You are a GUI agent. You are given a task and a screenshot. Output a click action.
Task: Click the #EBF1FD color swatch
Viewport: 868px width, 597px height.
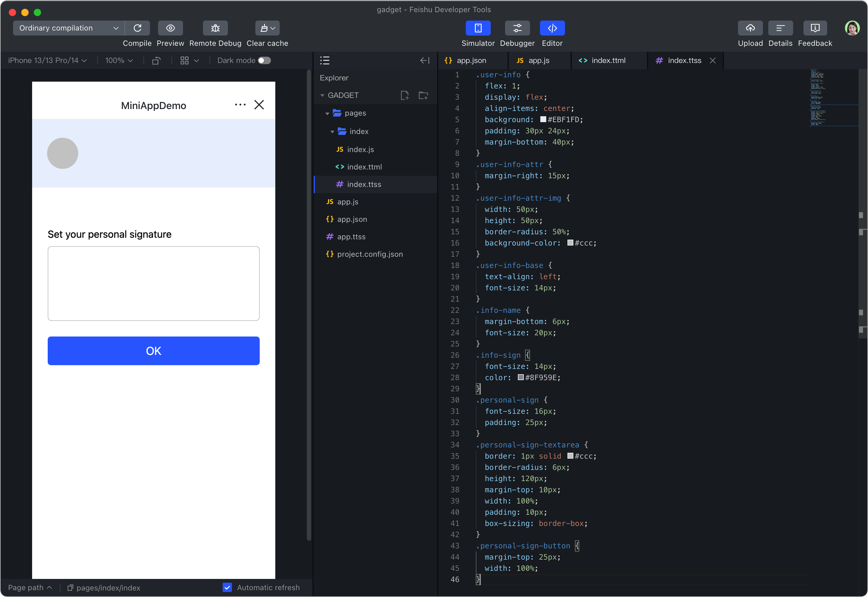point(543,119)
